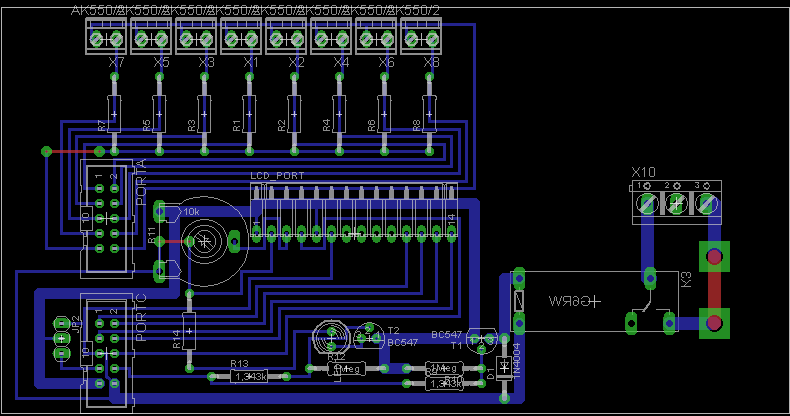This screenshot has height=416, width=790.
Task: Select the mirrored G6RW relay value text
Action: pyautogui.click(x=569, y=302)
